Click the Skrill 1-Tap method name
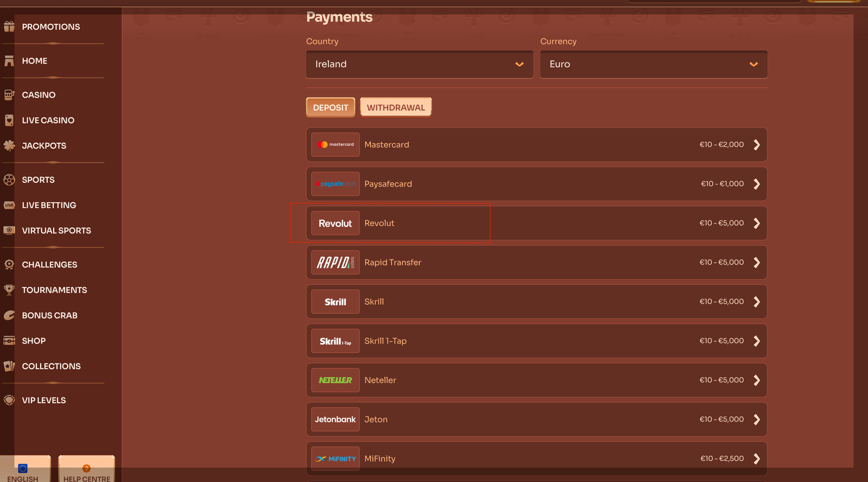Image resolution: width=868 pixels, height=482 pixels. (385, 341)
